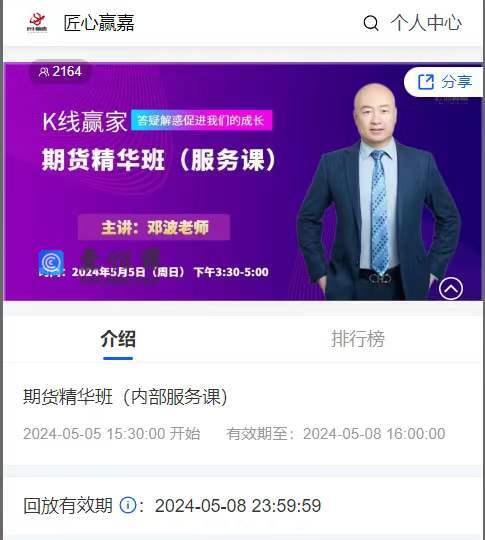The image size is (485, 540).
Task: Click the 2024-05-05 15:30:00 开始 start time text
Action: [x=112, y=434]
